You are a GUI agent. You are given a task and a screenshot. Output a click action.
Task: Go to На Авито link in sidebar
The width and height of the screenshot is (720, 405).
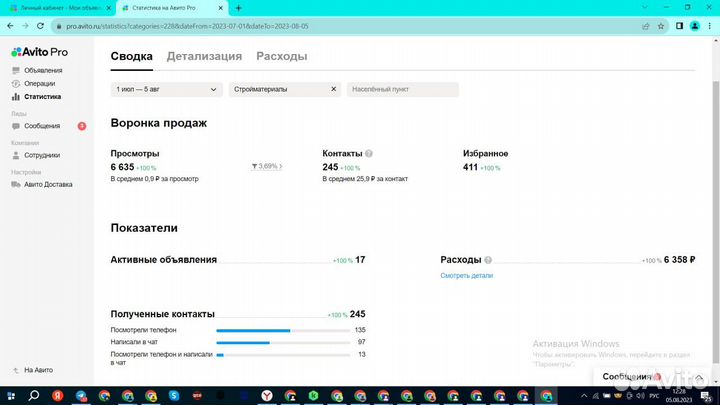(x=38, y=370)
